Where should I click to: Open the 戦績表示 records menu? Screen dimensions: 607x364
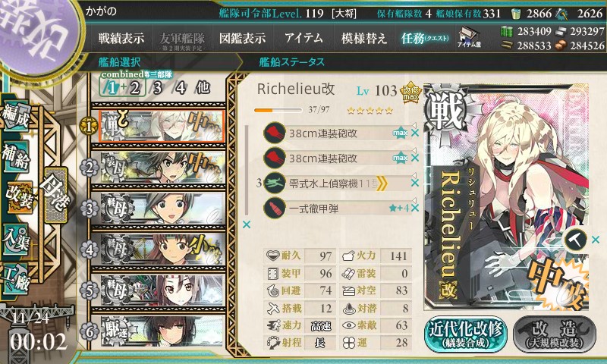[x=121, y=38]
